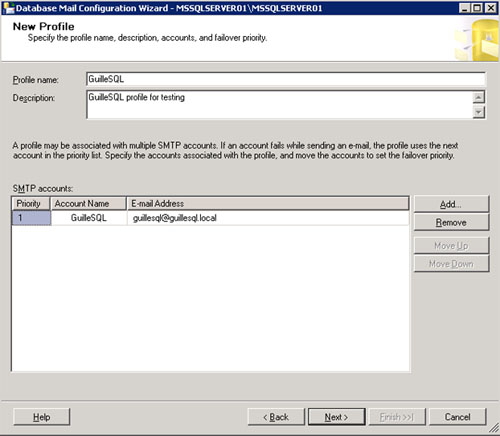Click the Move Down button
500x436 pixels.
click(x=451, y=264)
